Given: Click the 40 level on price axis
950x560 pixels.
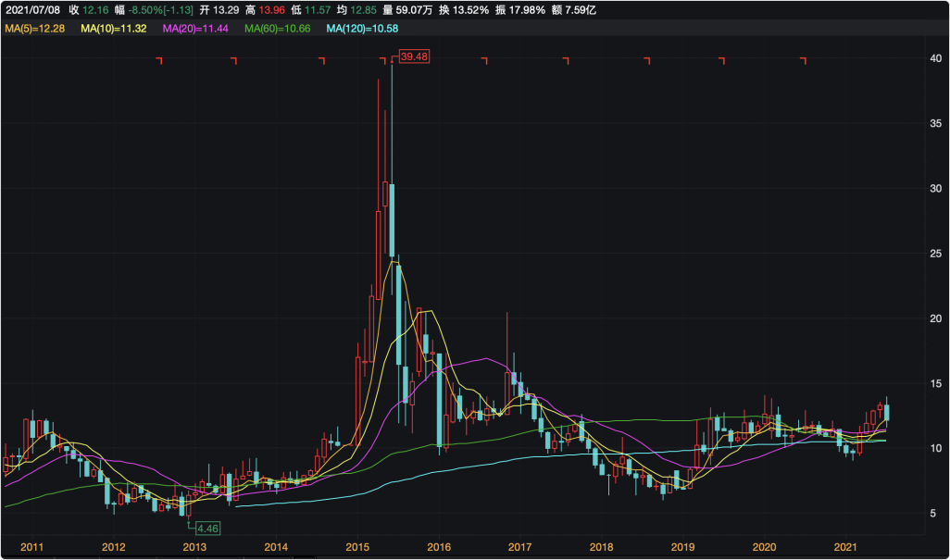Looking at the screenshot, I should (x=935, y=58).
